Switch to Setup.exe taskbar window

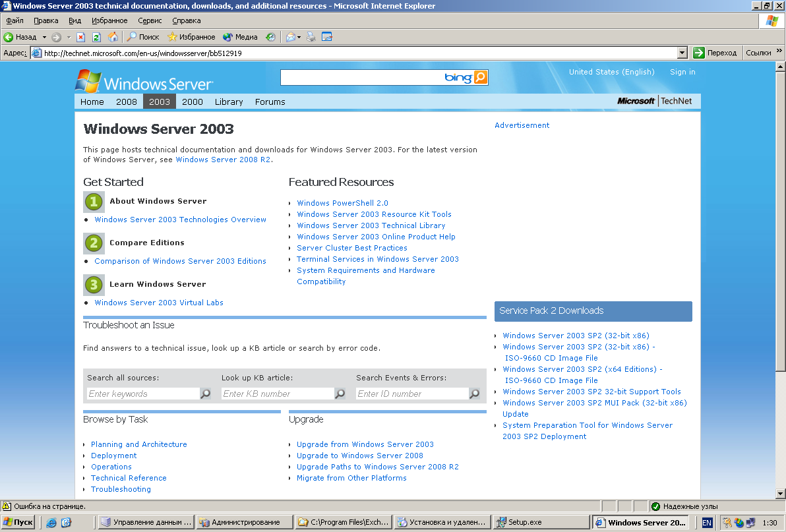click(x=541, y=523)
